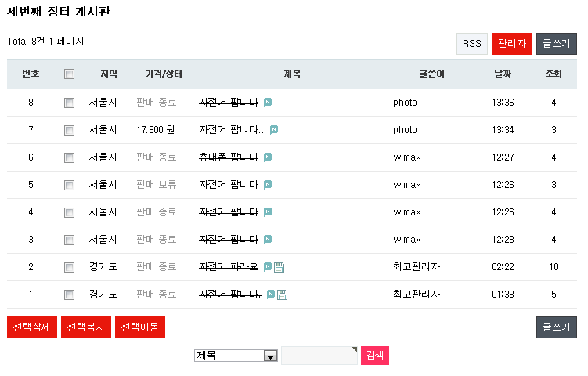This screenshot has width=588, height=376.
Task: Check the checkbox for post number 8
Action: (x=69, y=103)
